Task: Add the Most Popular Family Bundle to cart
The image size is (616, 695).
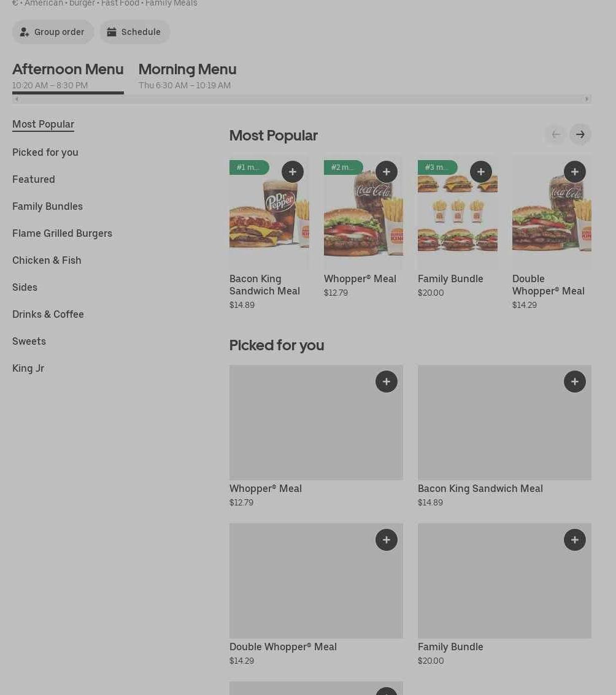Action: coord(480,172)
